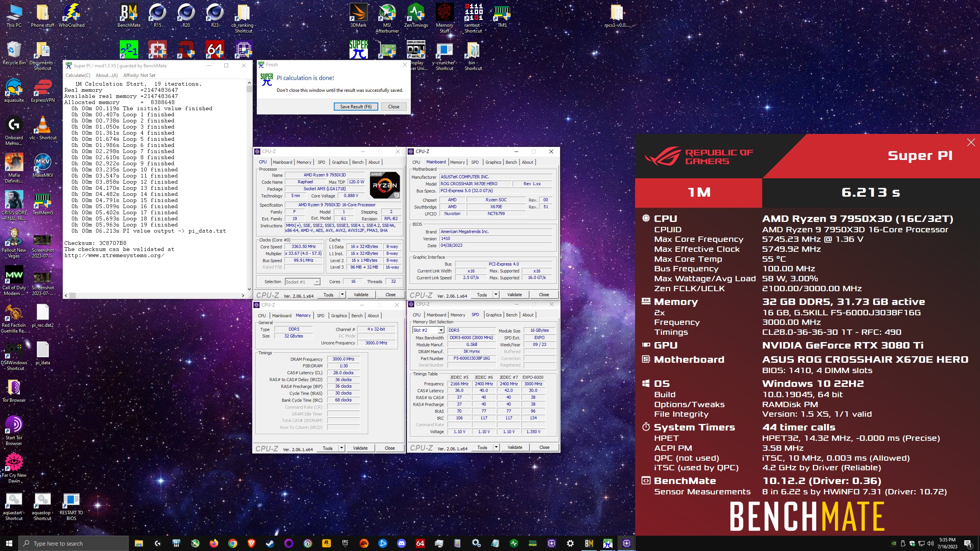Viewport: 980px width, 551px height.
Task: Click the taskbar search box
Action: click(x=73, y=543)
